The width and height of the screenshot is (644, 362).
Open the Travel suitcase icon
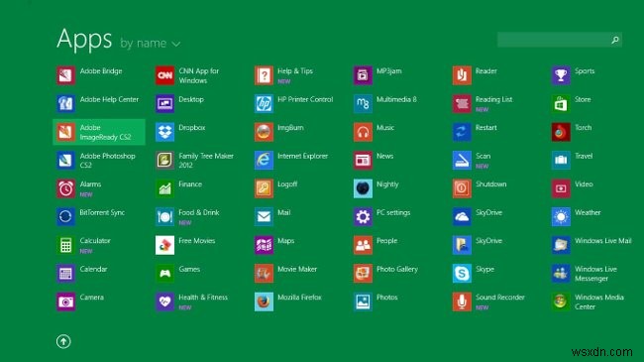pos(561,161)
